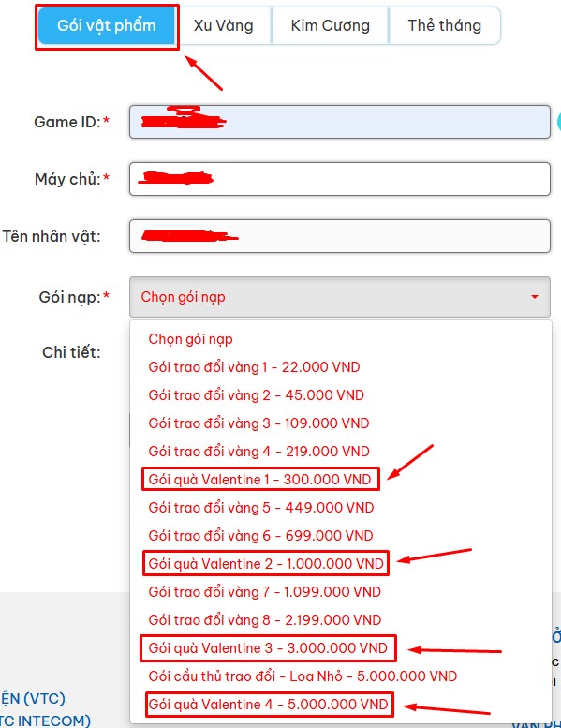This screenshot has height=728, width=561.
Task: Open the Xu Vàng tab
Action: [223, 26]
